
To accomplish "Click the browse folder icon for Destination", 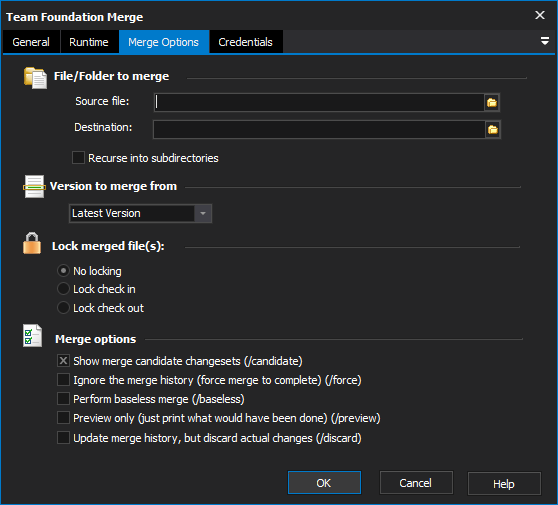I will tap(493, 130).
